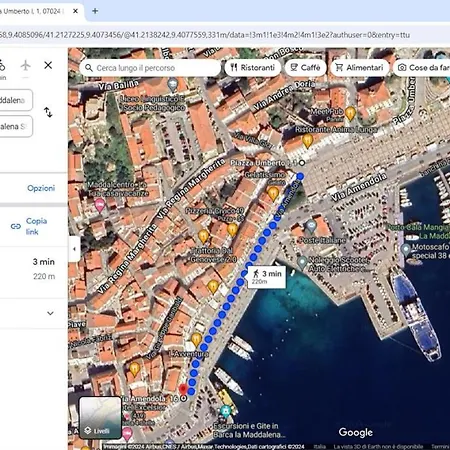
Task: Click the Ristorante Anima Lunga map pin
Action: (x=308, y=141)
